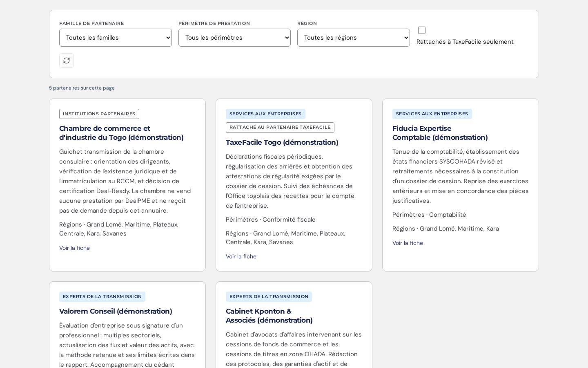
Task: Click the Rattaché au partenaire TaxeFacile badge
Action: tap(280, 127)
